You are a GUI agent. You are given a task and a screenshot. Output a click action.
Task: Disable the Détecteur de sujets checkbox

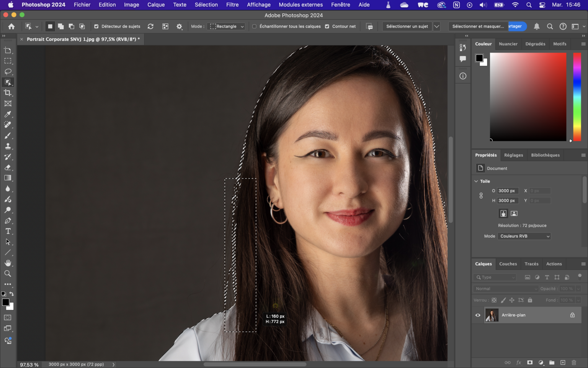click(x=96, y=26)
